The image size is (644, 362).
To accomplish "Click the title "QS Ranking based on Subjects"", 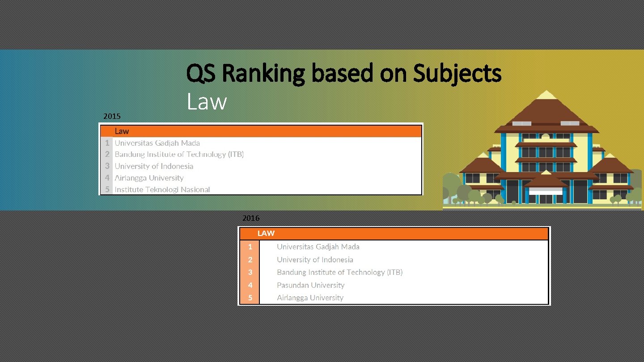I will 344,74.
